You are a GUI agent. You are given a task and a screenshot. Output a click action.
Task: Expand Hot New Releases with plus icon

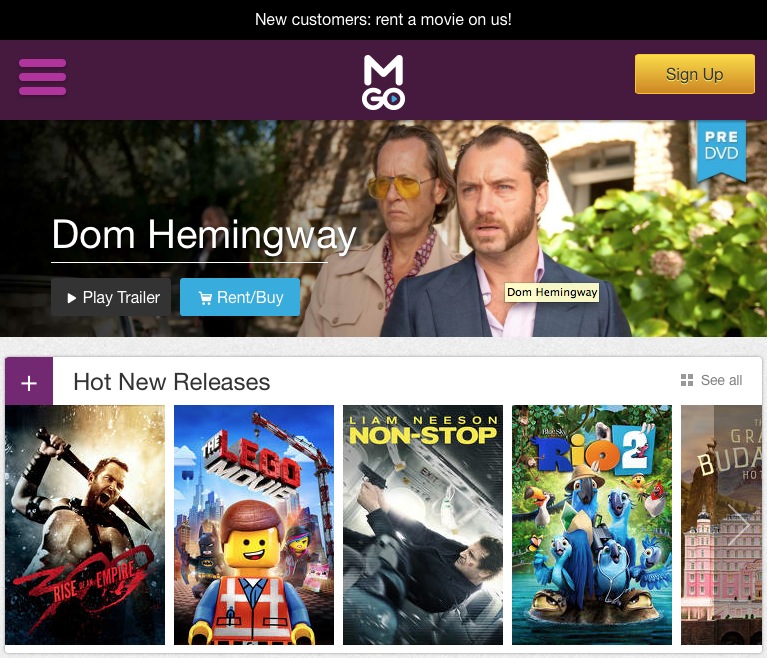[x=29, y=383]
